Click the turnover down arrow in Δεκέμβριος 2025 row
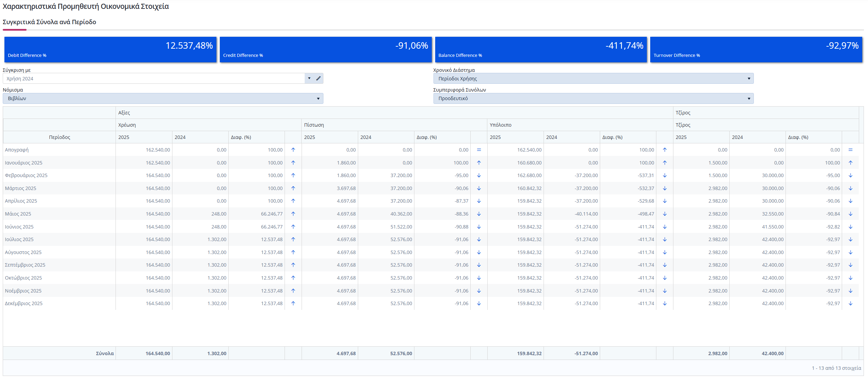 coord(850,303)
